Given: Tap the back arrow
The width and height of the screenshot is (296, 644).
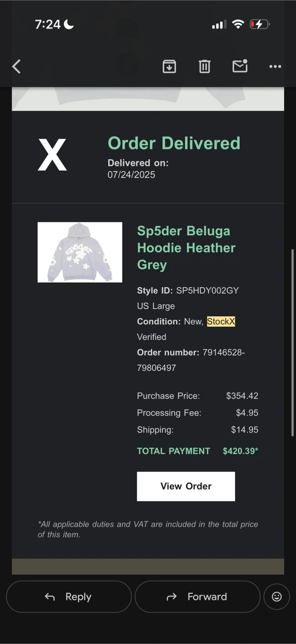Looking at the screenshot, I should coord(17,67).
